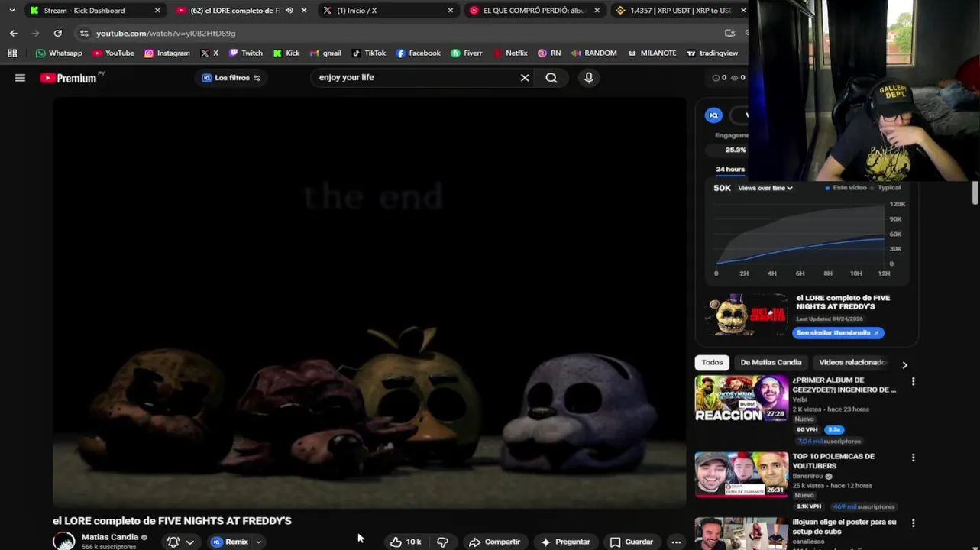Viewport: 980px width, 550px height.
Task: Toggle the notification bell for Matias Candia
Action: tap(173, 542)
